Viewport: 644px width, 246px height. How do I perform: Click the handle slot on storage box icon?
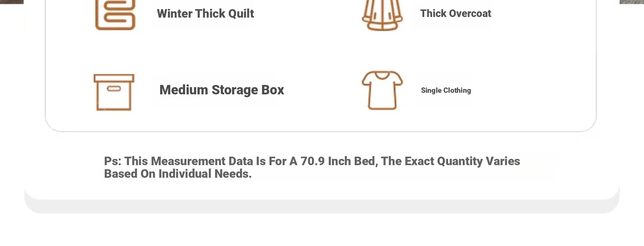click(x=114, y=89)
